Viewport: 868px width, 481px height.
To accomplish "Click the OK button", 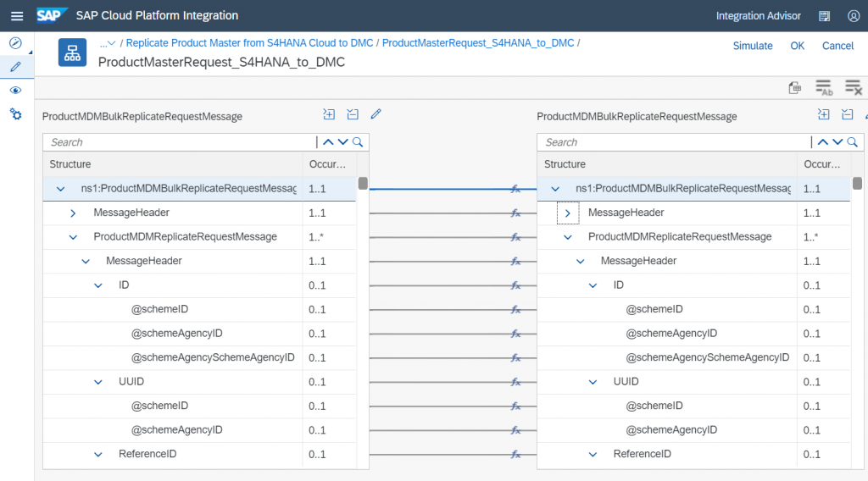I will click(x=797, y=46).
